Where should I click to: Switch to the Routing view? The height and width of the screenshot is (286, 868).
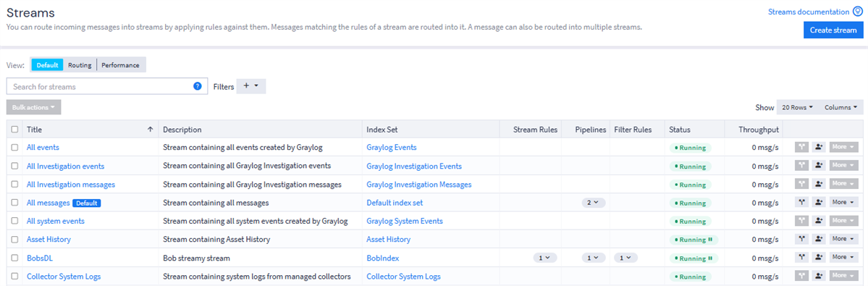[x=80, y=64]
